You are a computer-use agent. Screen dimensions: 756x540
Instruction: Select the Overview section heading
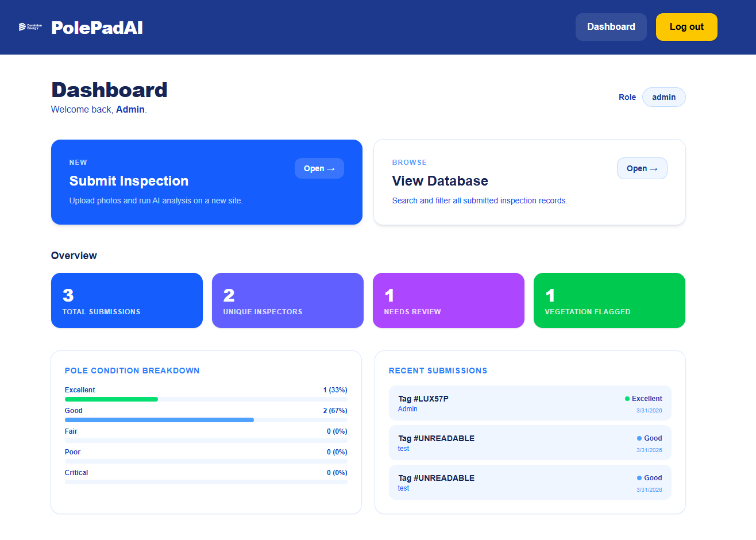(74, 255)
